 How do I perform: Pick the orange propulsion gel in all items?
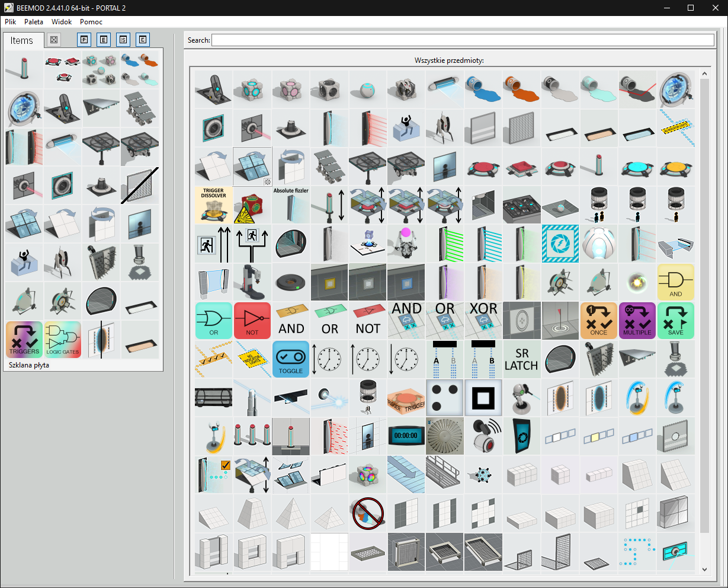(x=522, y=90)
